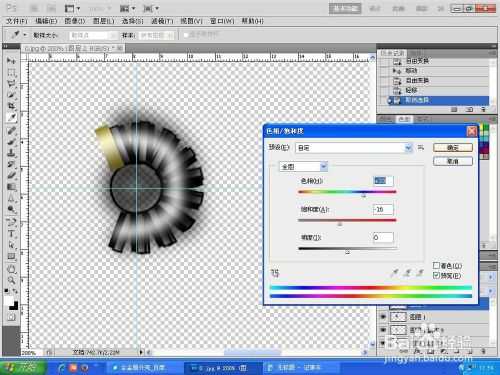Click the Windows Start button
500x375 pixels.
23,367
